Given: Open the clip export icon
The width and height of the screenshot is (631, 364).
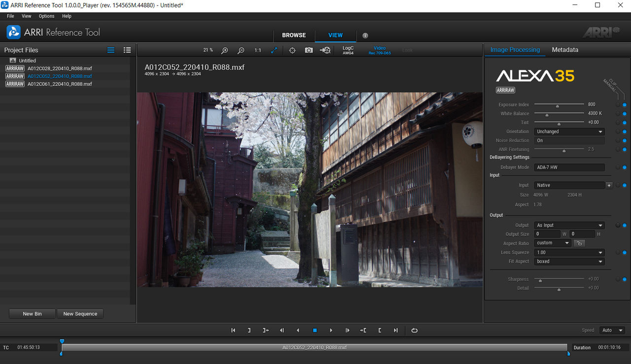Looking at the screenshot, I should (325, 50).
